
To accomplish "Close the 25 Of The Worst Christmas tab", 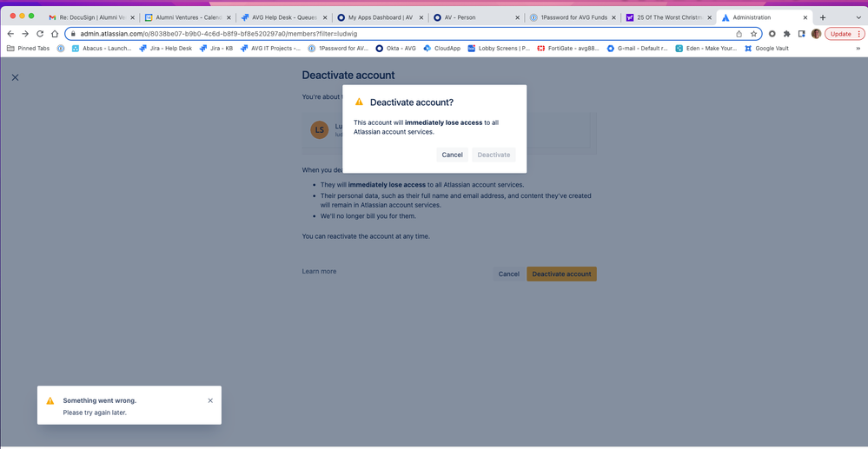I will click(710, 17).
